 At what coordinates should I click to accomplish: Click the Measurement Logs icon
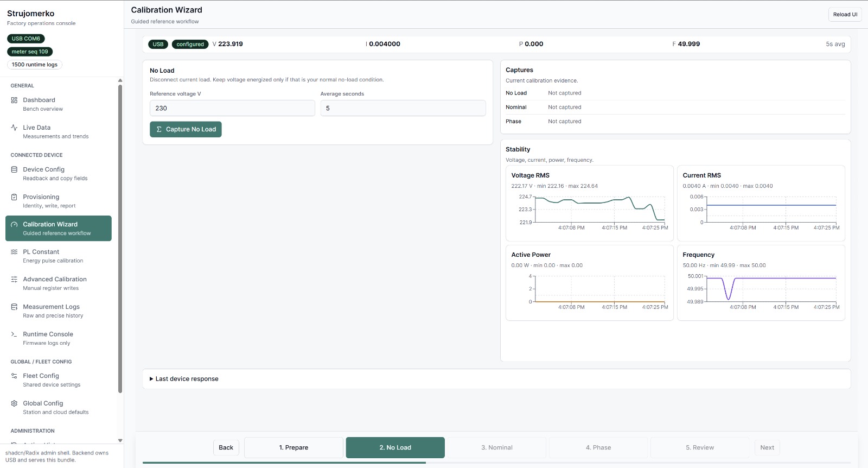14,307
